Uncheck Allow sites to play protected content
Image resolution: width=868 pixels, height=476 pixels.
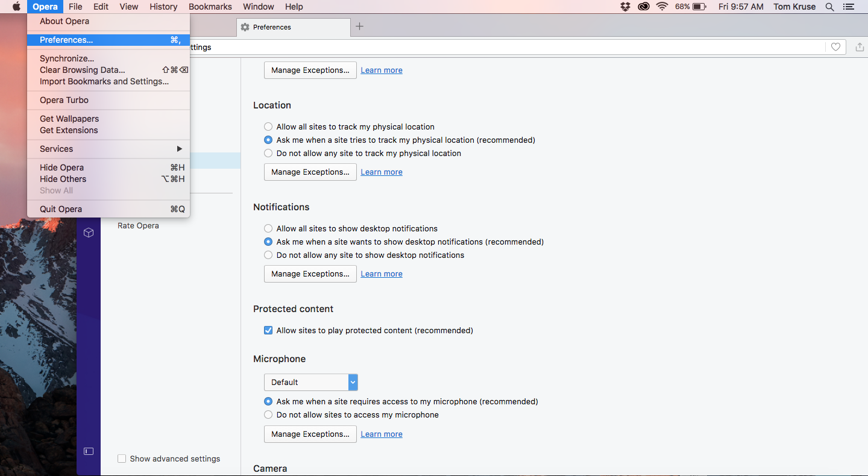point(268,330)
